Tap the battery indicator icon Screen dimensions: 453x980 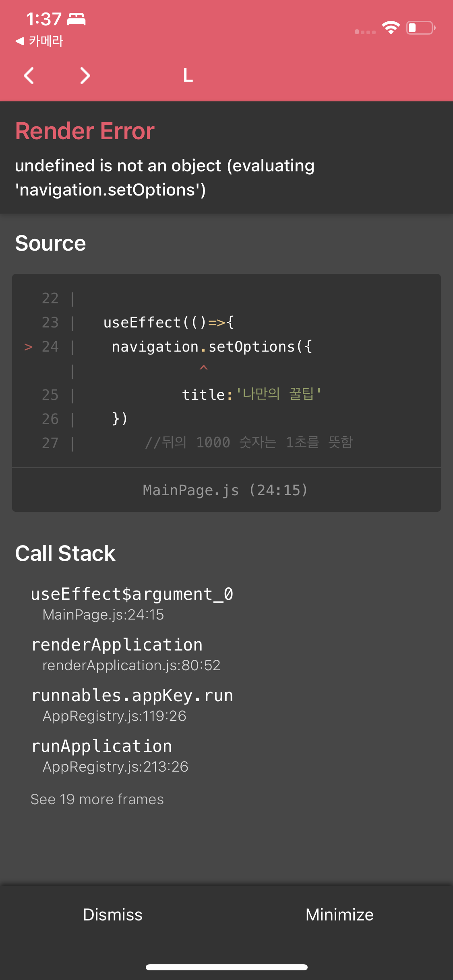(x=421, y=28)
